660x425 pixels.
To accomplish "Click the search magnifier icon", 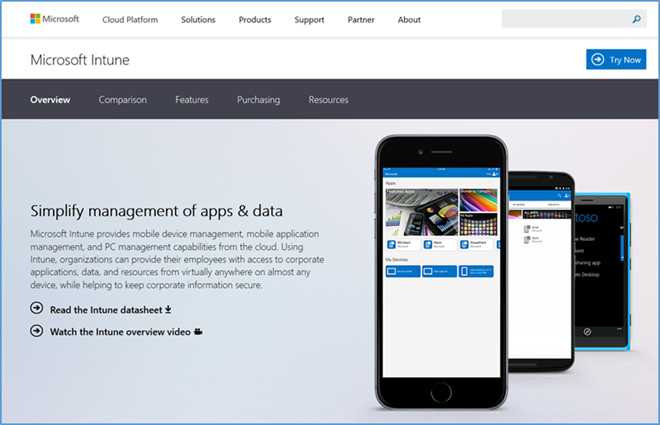I will point(636,19).
